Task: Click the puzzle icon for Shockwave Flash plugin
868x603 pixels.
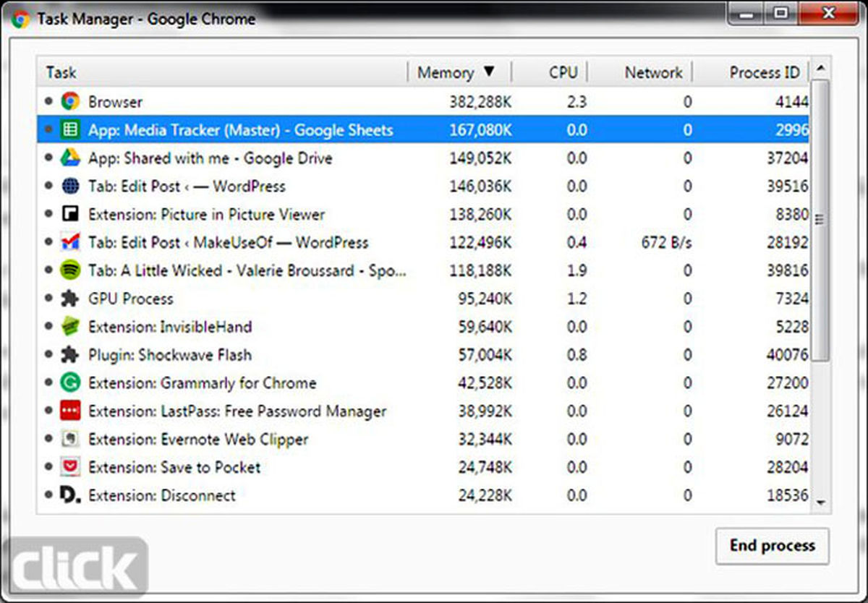Action: (x=70, y=355)
